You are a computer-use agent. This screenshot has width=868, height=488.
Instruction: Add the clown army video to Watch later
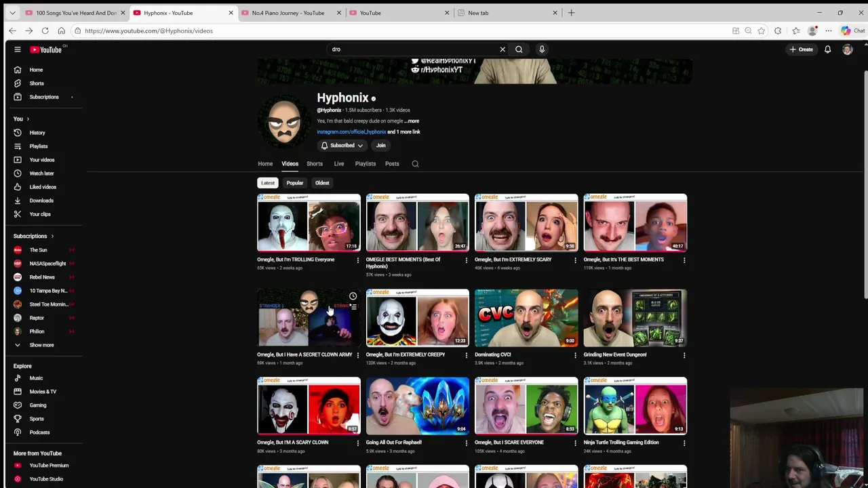[353, 296]
